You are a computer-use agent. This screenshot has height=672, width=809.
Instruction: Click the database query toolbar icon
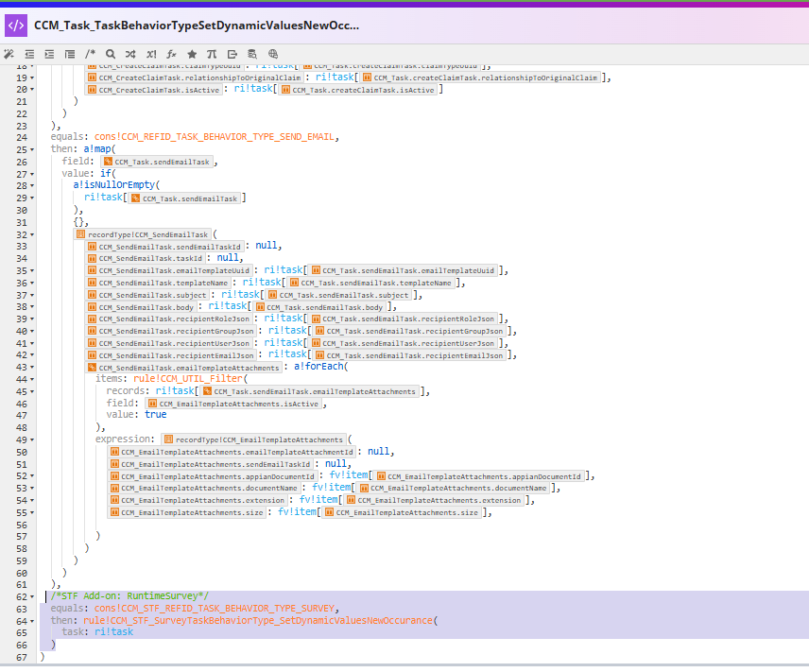pyautogui.click(x=252, y=54)
